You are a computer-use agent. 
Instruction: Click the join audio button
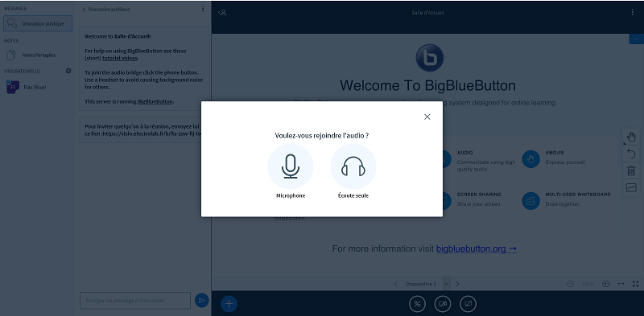(x=417, y=304)
